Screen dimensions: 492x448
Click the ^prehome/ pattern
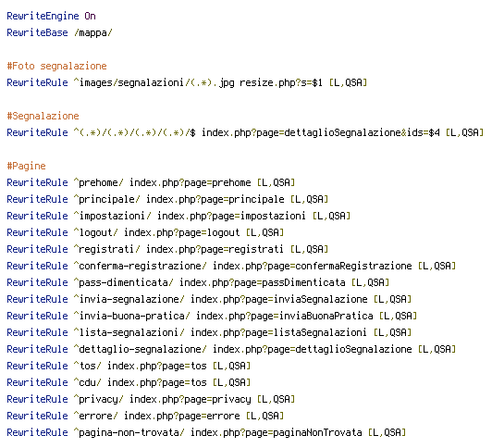pyautogui.click(x=99, y=182)
